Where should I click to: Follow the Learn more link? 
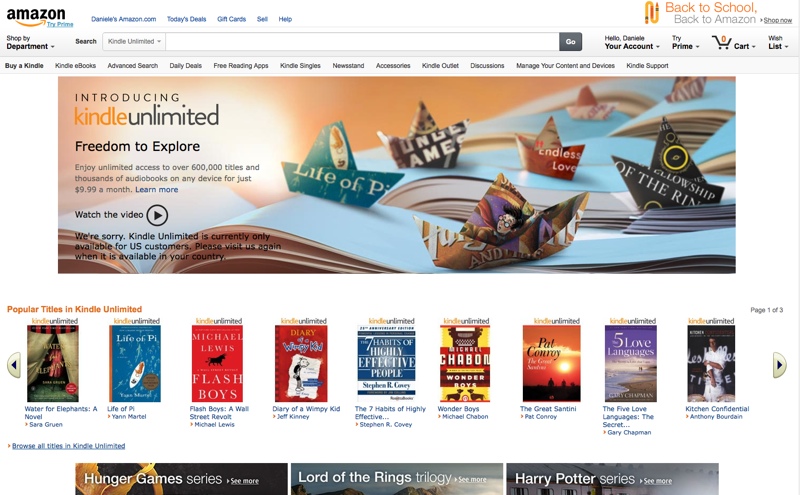coord(157,189)
